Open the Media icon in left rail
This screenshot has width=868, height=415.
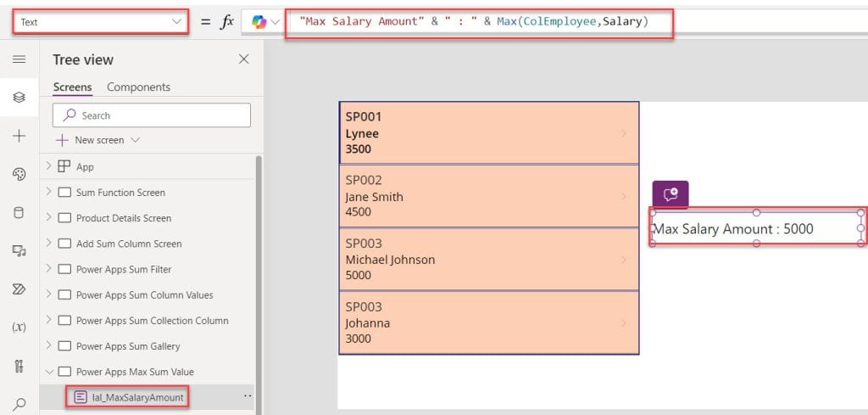point(19,251)
